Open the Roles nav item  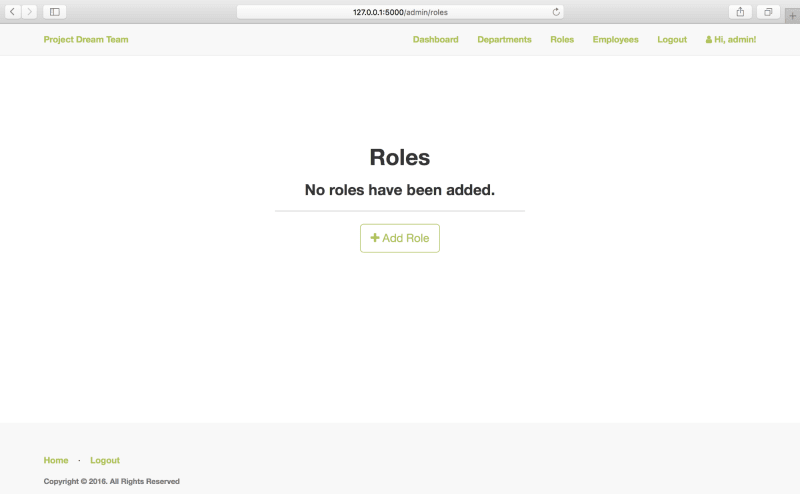(x=562, y=39)
